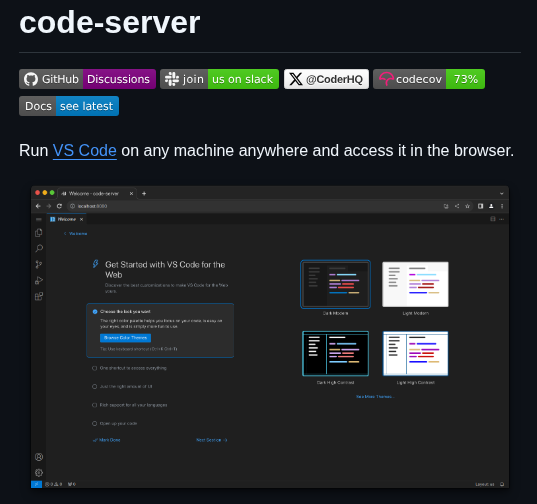537x504 pixels.
Task: Select the Welcome editor tab
Action: [x=67, y=219]
